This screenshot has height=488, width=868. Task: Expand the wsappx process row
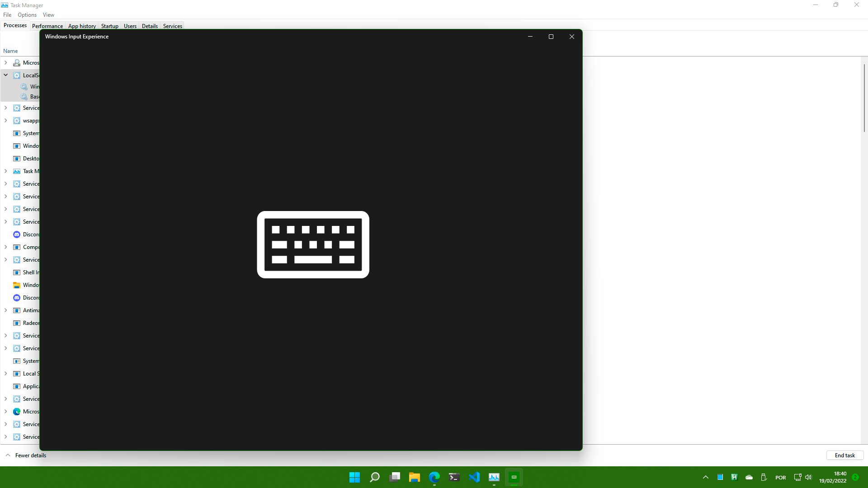coord(6,121)
